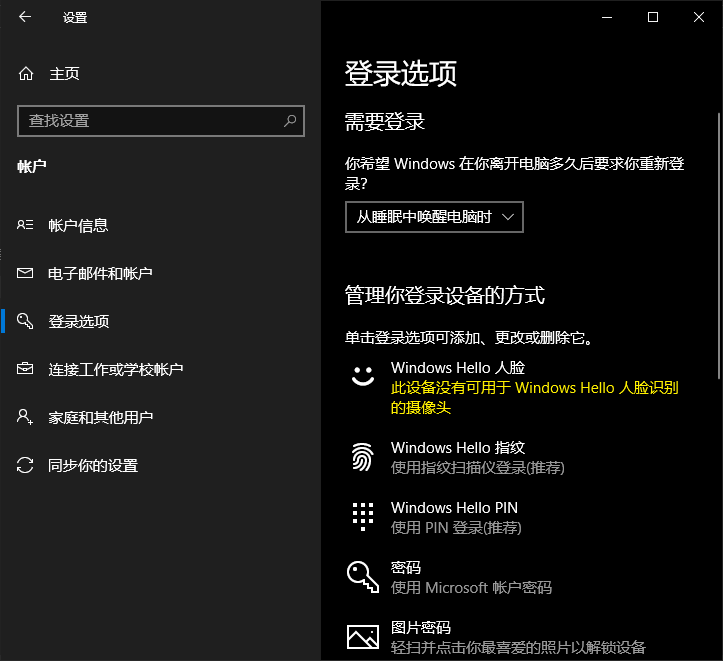
Task: Click the 使用指纹扫描仪登录(推荐) description
Action: (477, 468)
